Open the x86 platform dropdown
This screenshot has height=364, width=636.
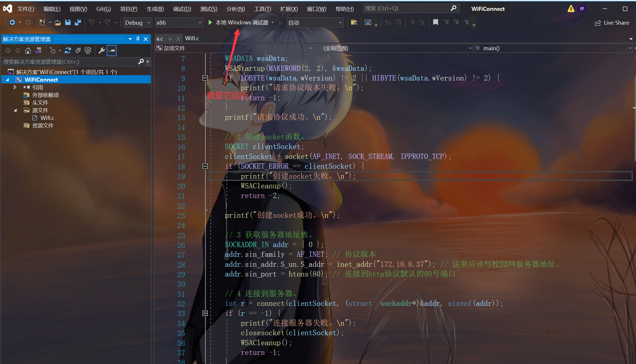coord(179,23)
